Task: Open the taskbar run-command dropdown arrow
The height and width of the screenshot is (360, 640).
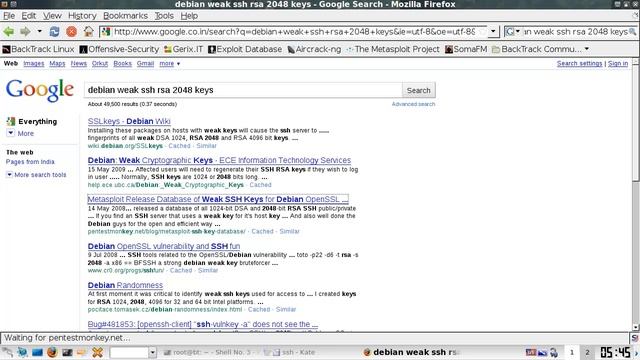Action: coord(152,352)
